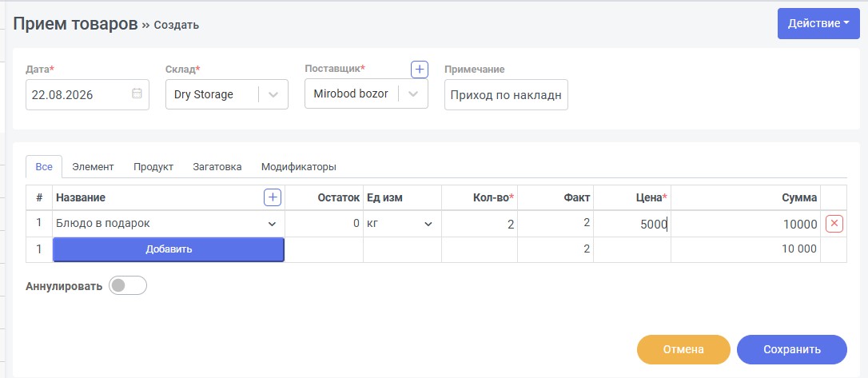
Task: Expand the Mirobod bozor supplier dropdown
Action: point(413,94)
